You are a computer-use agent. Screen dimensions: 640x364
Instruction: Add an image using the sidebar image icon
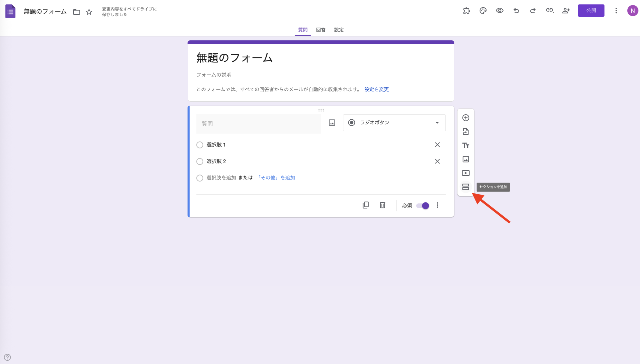tap(465, 159)
